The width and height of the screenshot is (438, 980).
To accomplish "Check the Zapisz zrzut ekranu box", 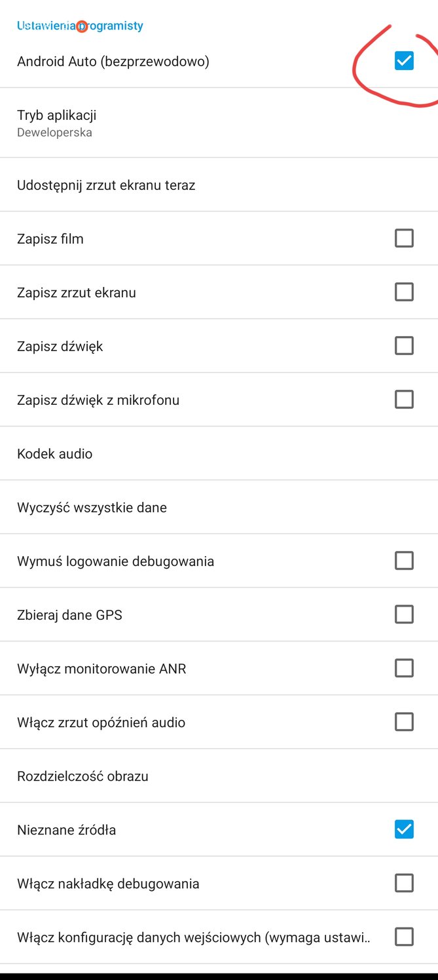I will pyautogui.click(x=404, y=292).
